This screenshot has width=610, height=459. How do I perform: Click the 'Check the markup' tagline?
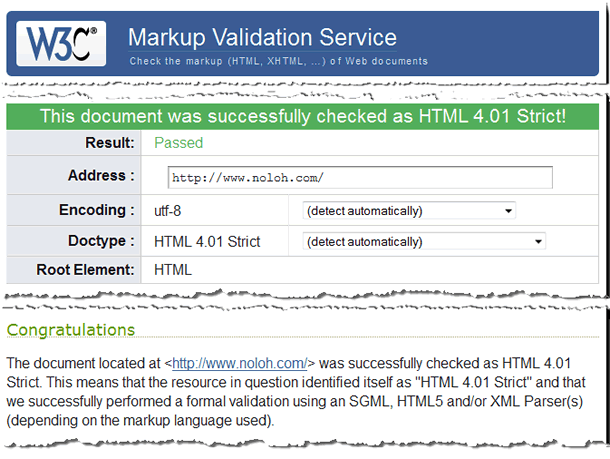pyautogui.click(x=279, y=61)
